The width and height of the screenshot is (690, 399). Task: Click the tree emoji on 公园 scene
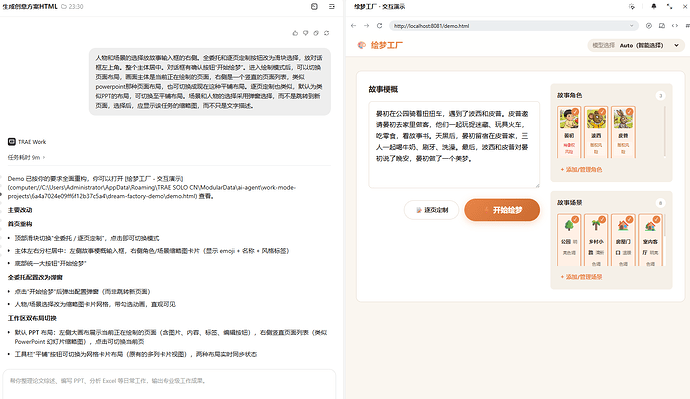pyautogui.click(x=569, y=226)
